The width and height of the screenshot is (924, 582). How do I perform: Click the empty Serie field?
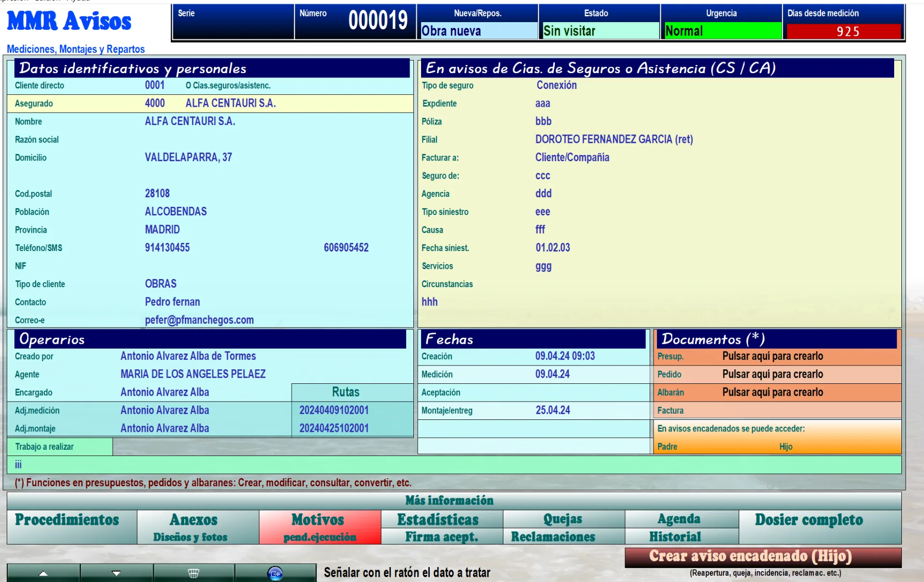(233, 21)
